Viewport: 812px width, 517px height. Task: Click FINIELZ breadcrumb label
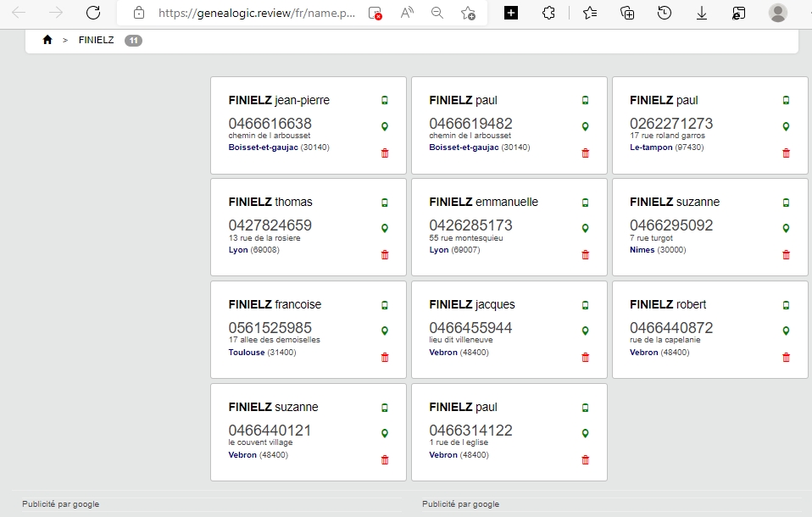pyautogui.click(x=97, y=40)
